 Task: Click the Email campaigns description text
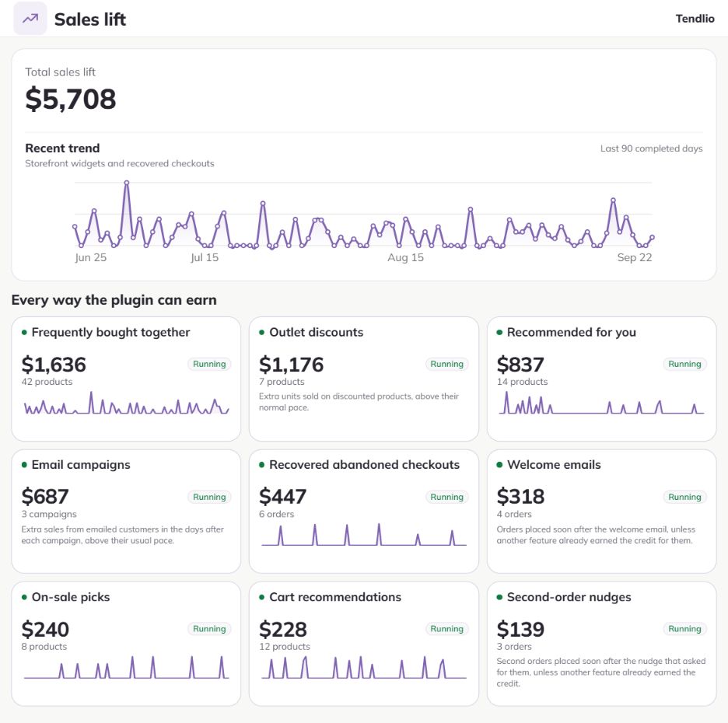[123, 535]
